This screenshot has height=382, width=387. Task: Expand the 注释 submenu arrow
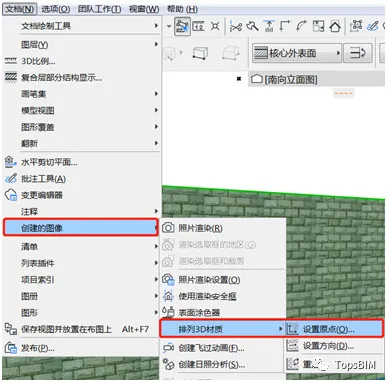point(156,211)
